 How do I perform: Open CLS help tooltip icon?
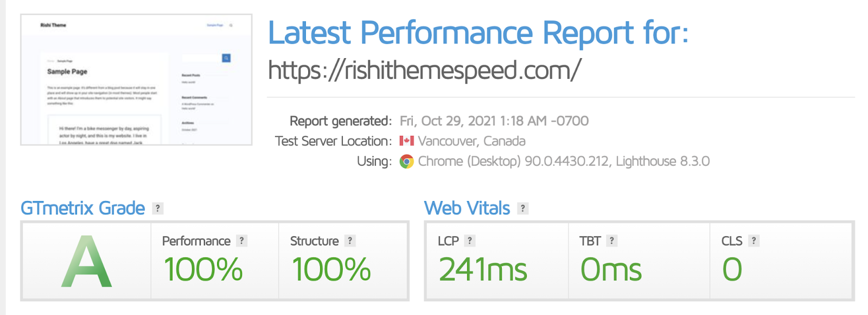point(754,241)
